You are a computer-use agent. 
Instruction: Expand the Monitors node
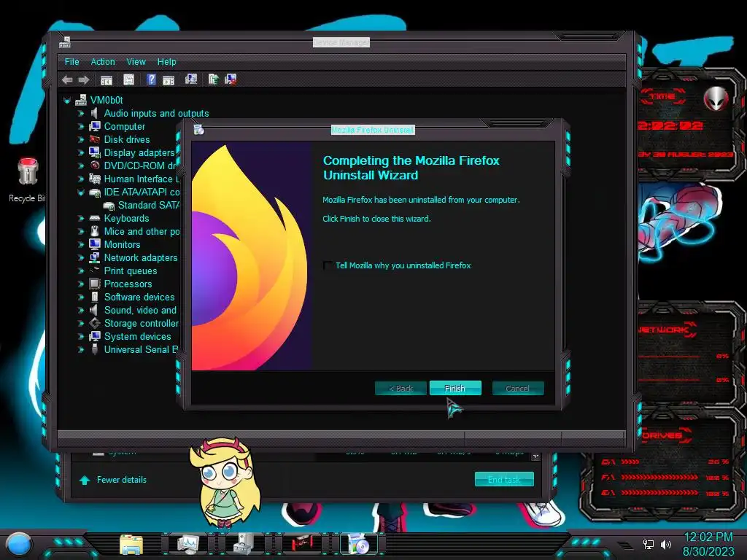coord(80,245)
